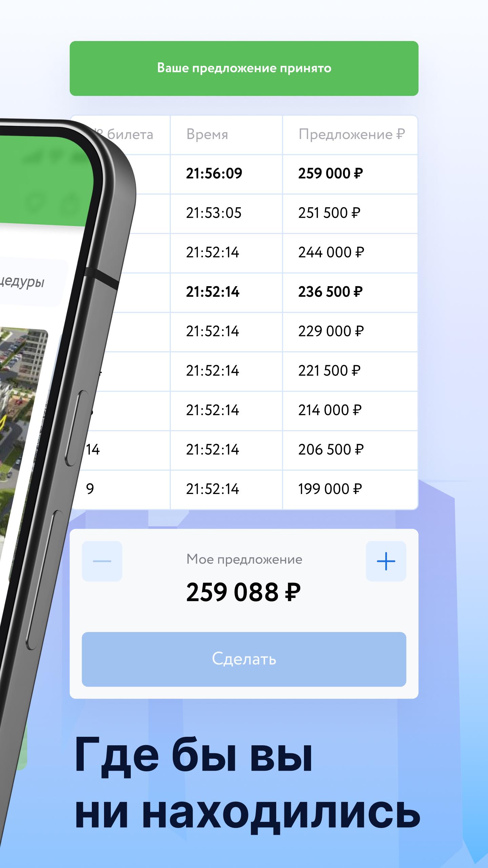Click the 244 000 ₽ bid entry
Image resolution: width=488 pixels, height=868 pixels.
(x=331, y=253)
